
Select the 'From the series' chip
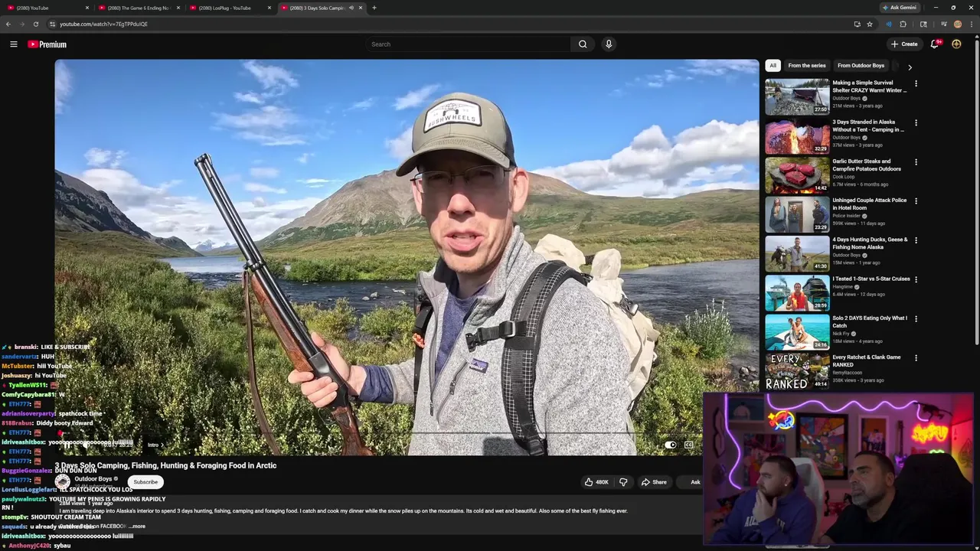point(807,66)
